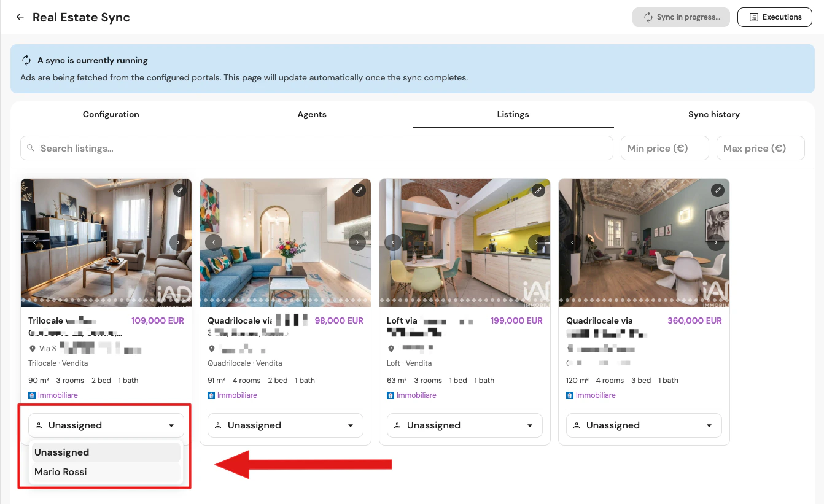Click the Loft · Vendita text

coord(410,363)
